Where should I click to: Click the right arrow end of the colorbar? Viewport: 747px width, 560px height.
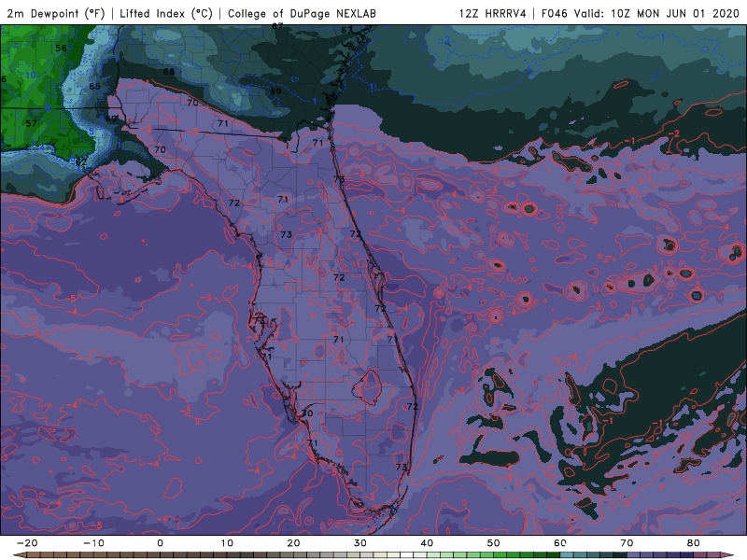[728, 555]
